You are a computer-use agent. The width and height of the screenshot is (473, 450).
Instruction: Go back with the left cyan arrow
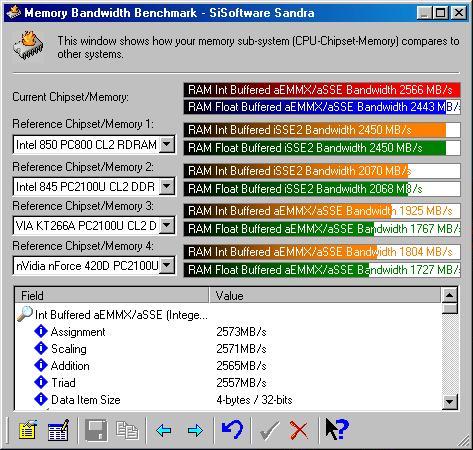pos(163,430)
